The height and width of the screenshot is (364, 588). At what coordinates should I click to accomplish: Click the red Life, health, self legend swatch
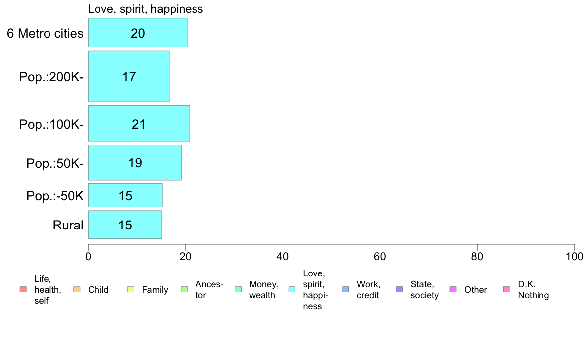coord(23,289)
